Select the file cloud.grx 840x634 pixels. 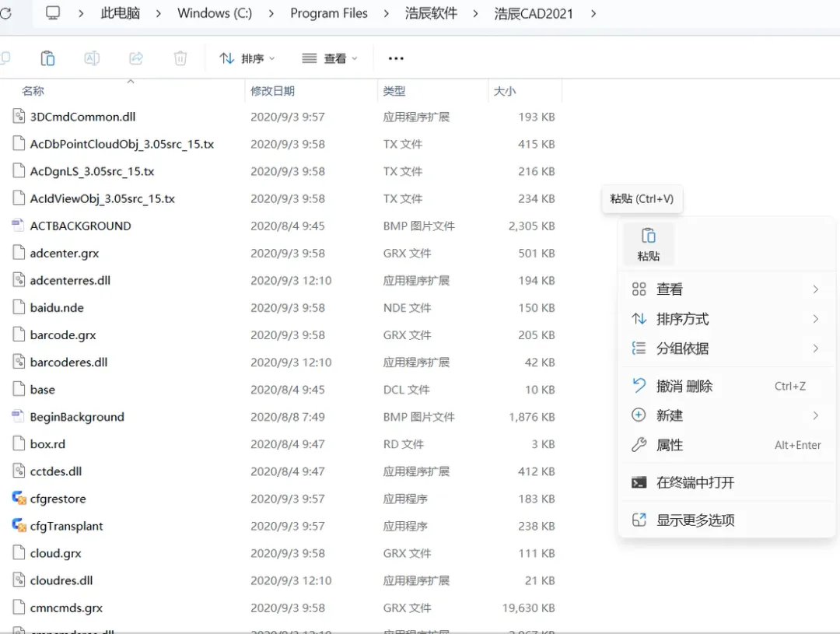click(x=56, y=552)
